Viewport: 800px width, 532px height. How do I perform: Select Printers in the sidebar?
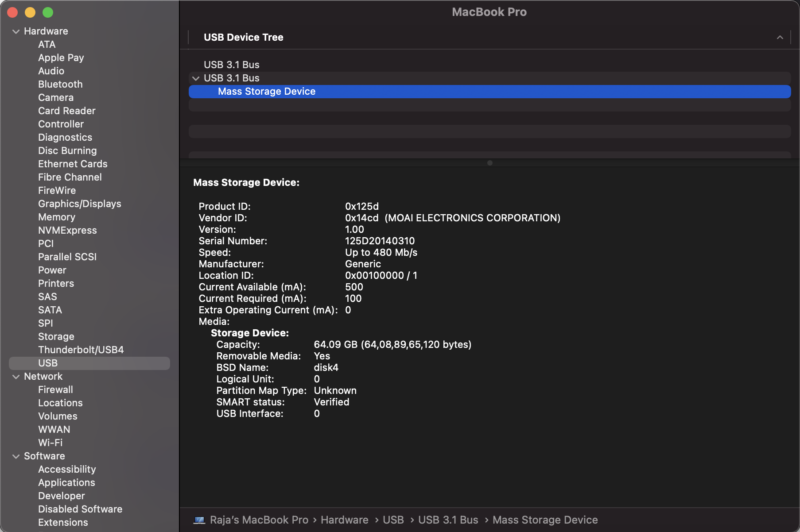(x=56, y=283)
